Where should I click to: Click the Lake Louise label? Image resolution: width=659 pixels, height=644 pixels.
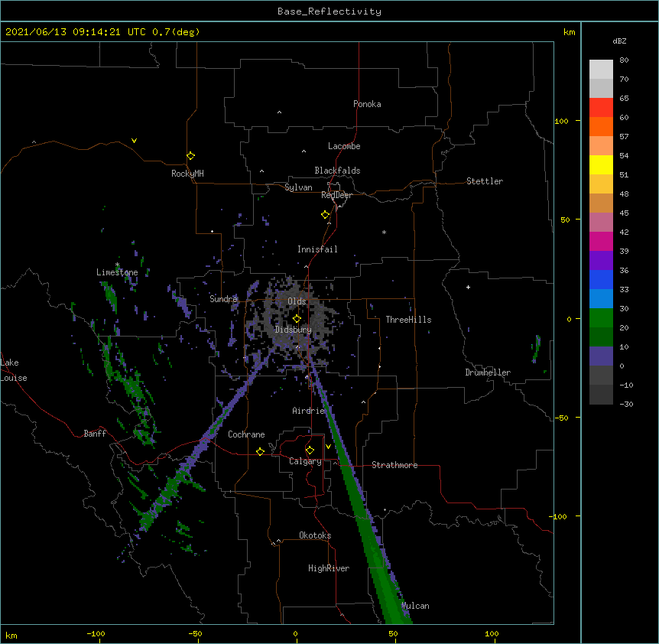tap(14, 370)
